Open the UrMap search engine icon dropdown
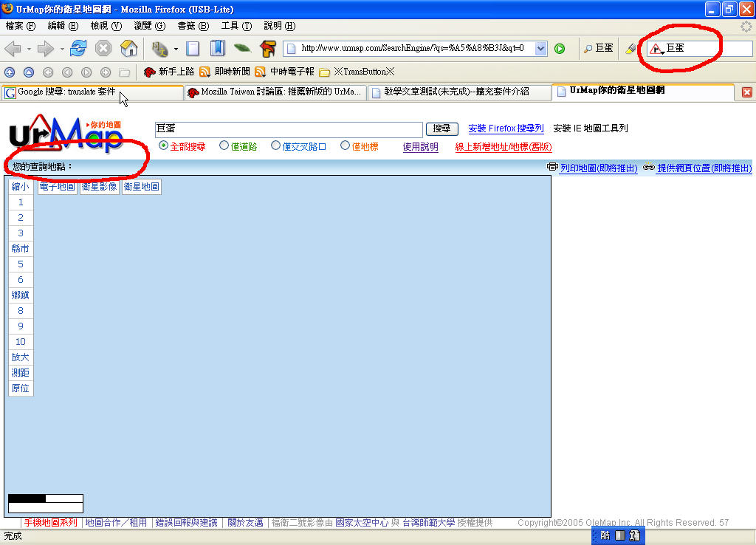756x545 pixels. click(x=656, y=49)
